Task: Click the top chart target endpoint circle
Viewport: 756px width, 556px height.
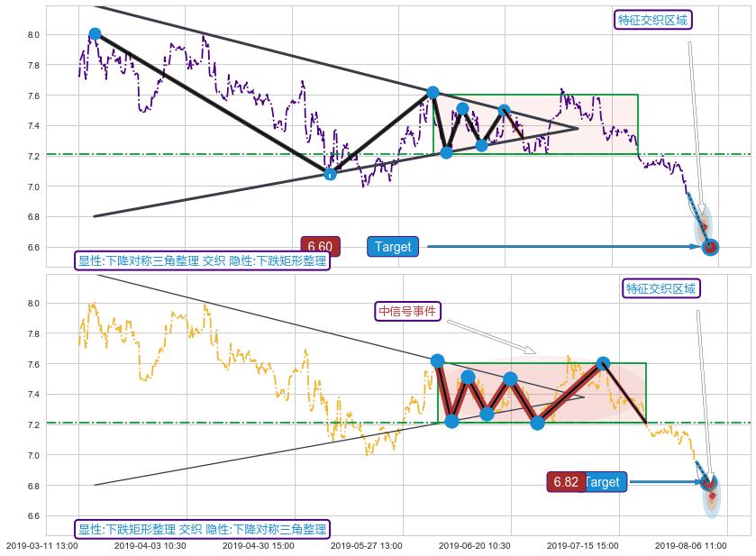Action: click(x=710, y=247)
